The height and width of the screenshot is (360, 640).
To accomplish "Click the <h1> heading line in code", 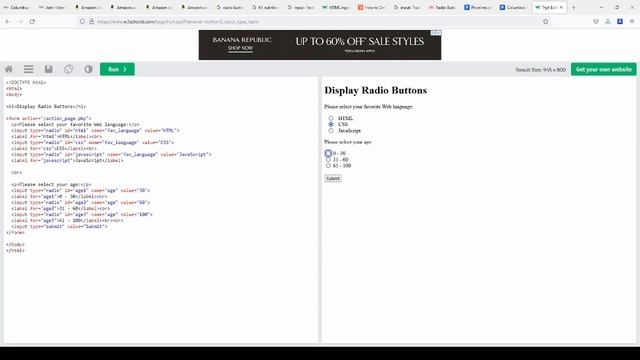I will pos(46,107).
